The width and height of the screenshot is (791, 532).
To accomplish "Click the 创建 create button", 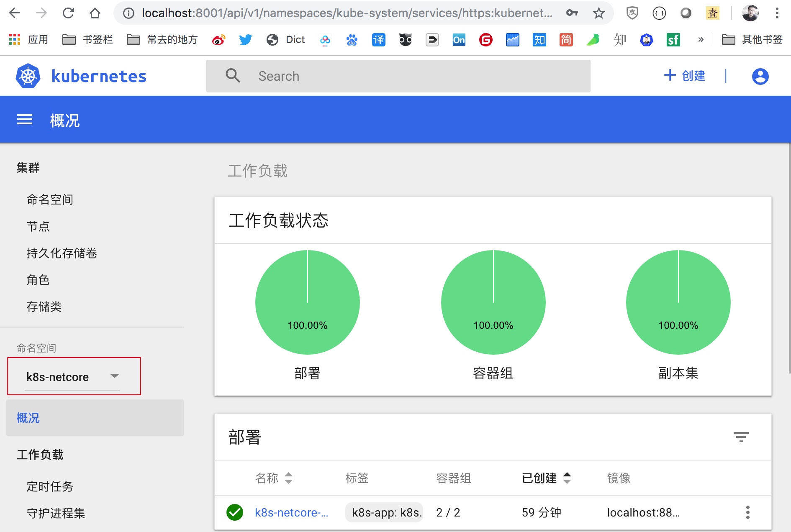I will coord(685,76).
